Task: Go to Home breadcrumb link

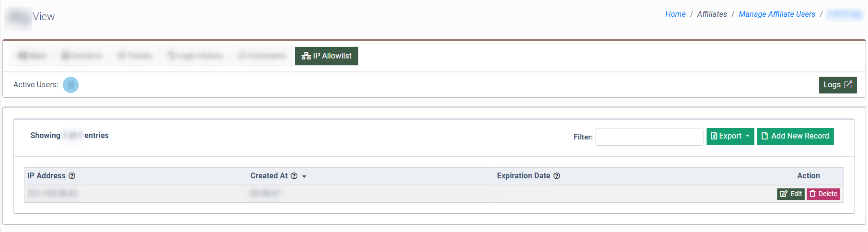Action: click(x=675, y=14)
